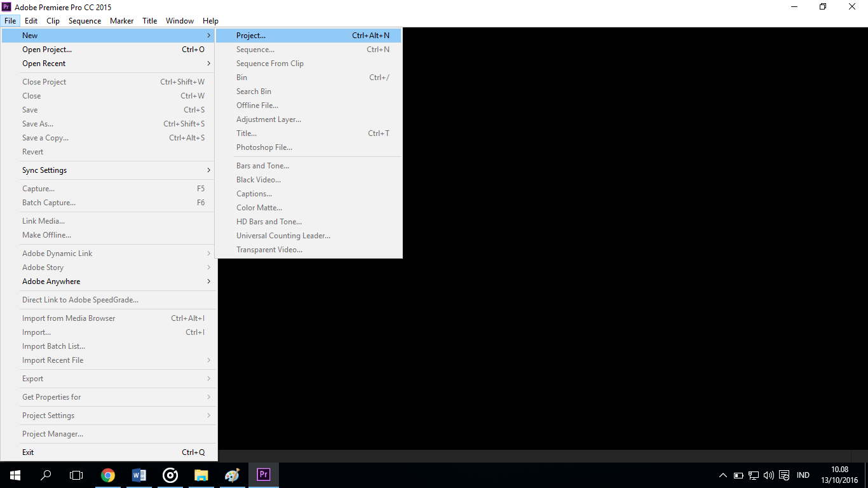Open Task View from the taskbar
The width and height of the screenshot is (868, 488).
(x=76, y=475)
